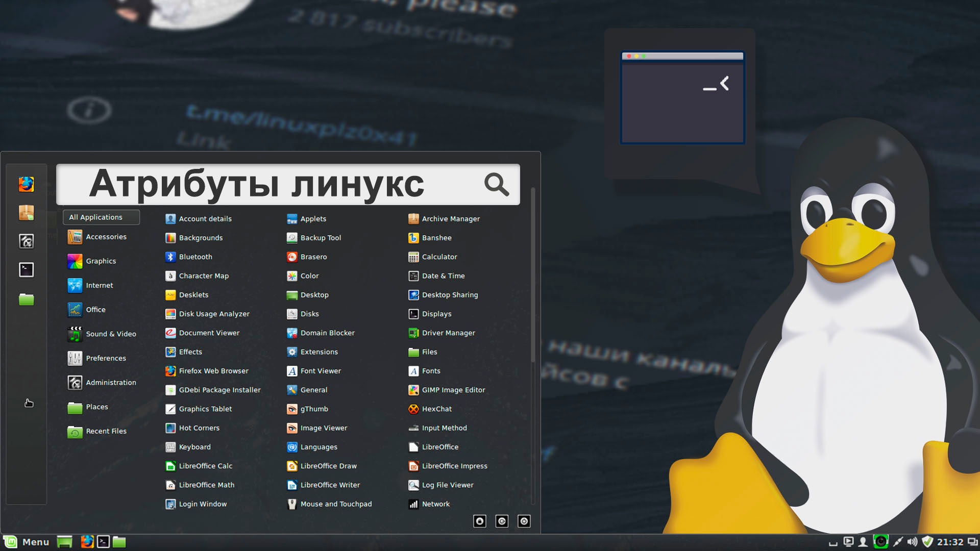This screenshot has height=551, width=980.
Task: Open Files application
Action: (x=429, y=352)
